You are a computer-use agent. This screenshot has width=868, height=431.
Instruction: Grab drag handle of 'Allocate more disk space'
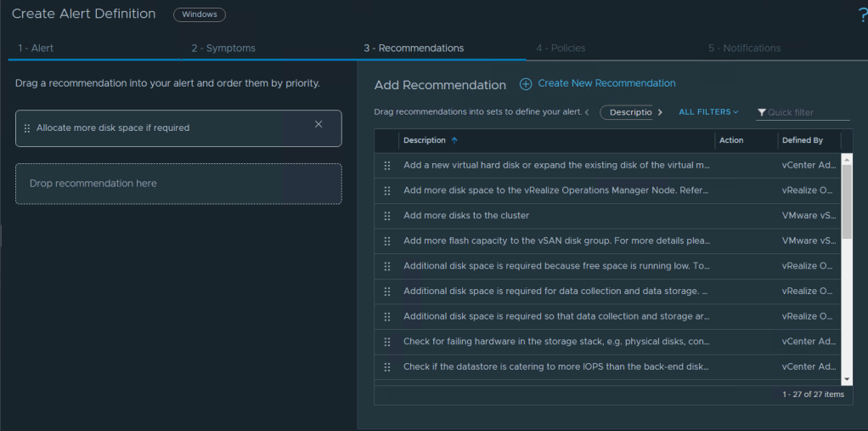pos(27,128)
